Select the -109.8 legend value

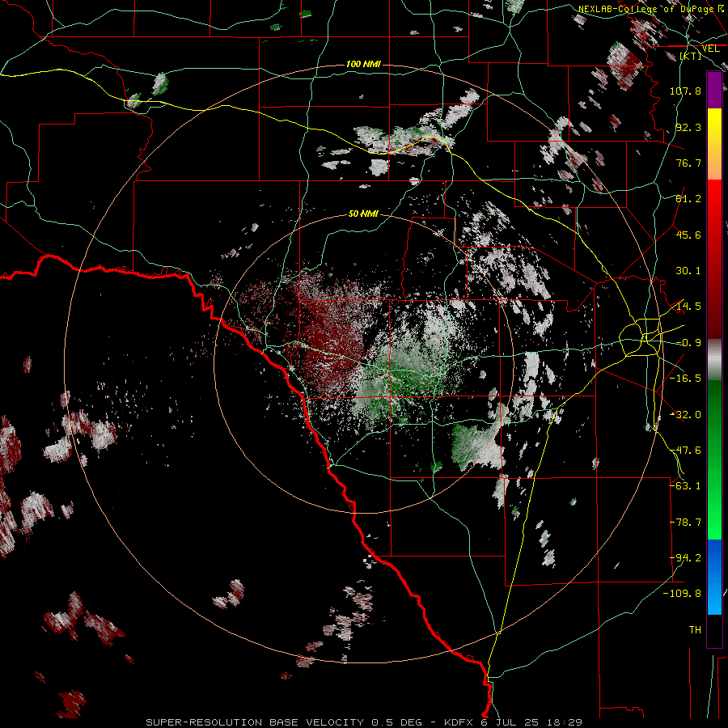pos(682,594)
